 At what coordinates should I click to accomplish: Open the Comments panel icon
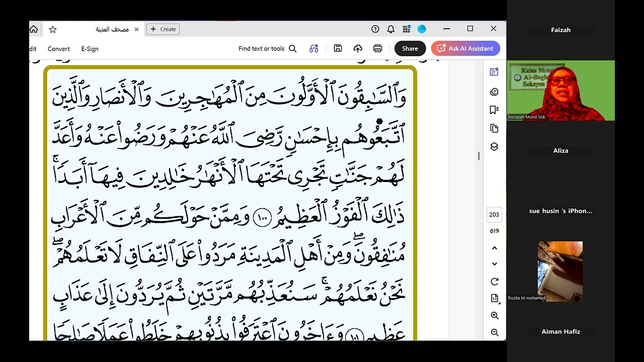pyautogui.click(x=494, y=92)
